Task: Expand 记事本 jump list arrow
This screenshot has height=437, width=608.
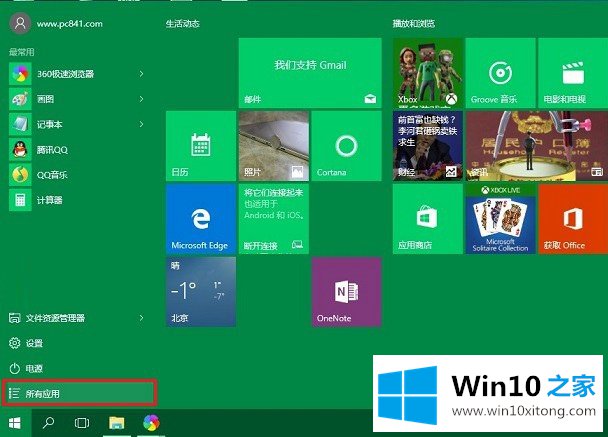Action: pos(142,124)
